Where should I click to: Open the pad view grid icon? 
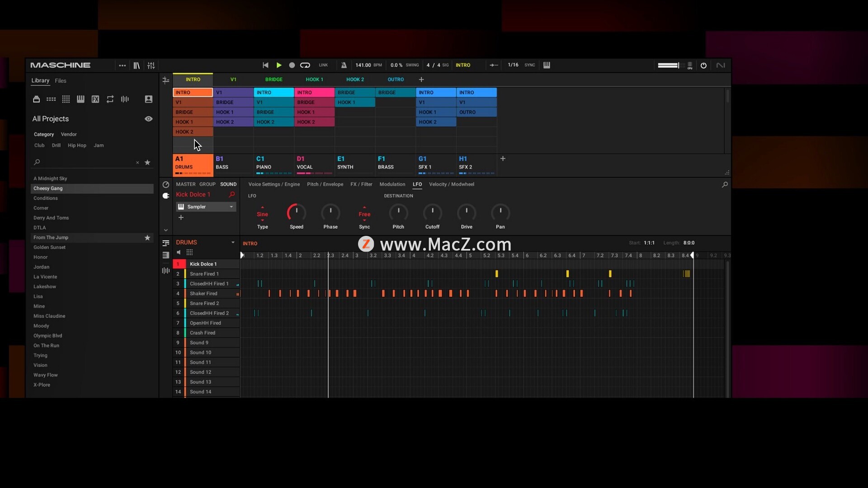coord(189,253)
